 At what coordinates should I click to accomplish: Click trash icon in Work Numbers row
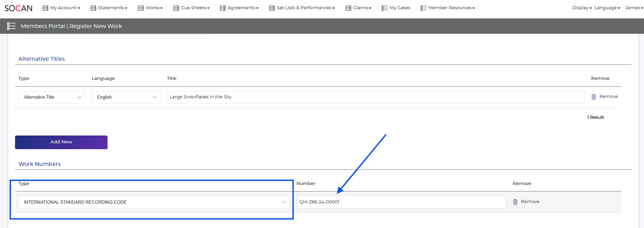click(x=515, y=202)
